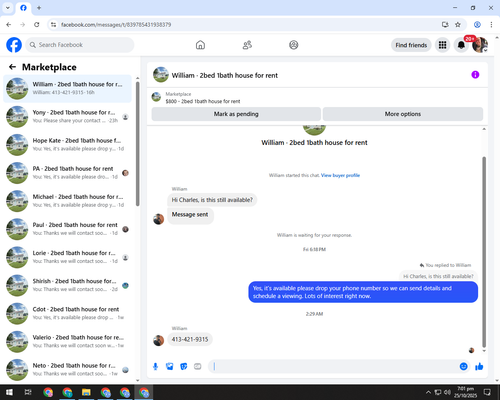Go back from Marketplace with arrow
The width and height of the screenshot is (500, 400).
(12, 67)
